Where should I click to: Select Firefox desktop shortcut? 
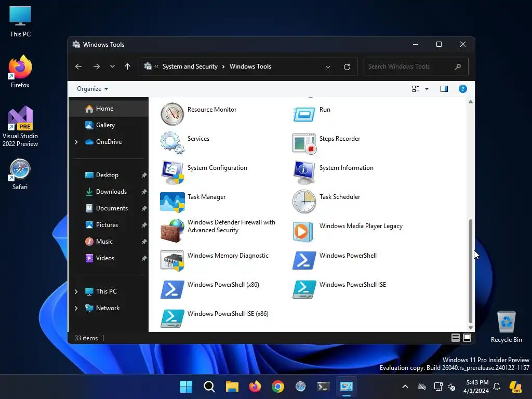click(20, 72)
